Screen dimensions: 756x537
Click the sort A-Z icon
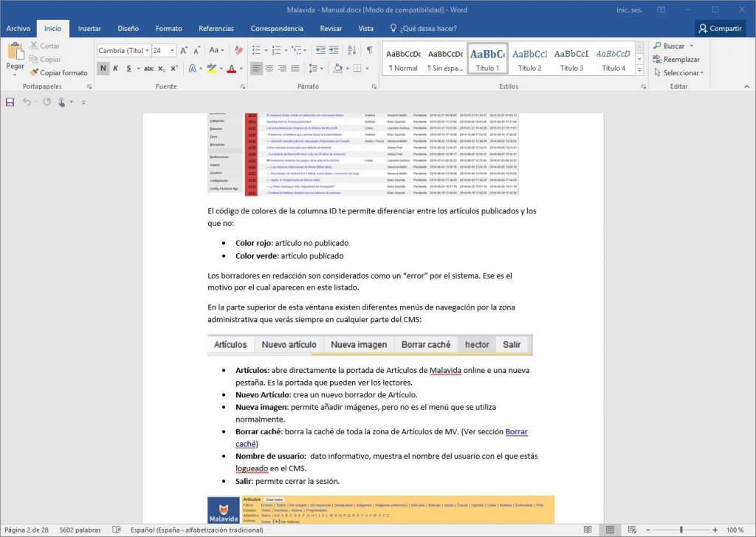[352, 50]
